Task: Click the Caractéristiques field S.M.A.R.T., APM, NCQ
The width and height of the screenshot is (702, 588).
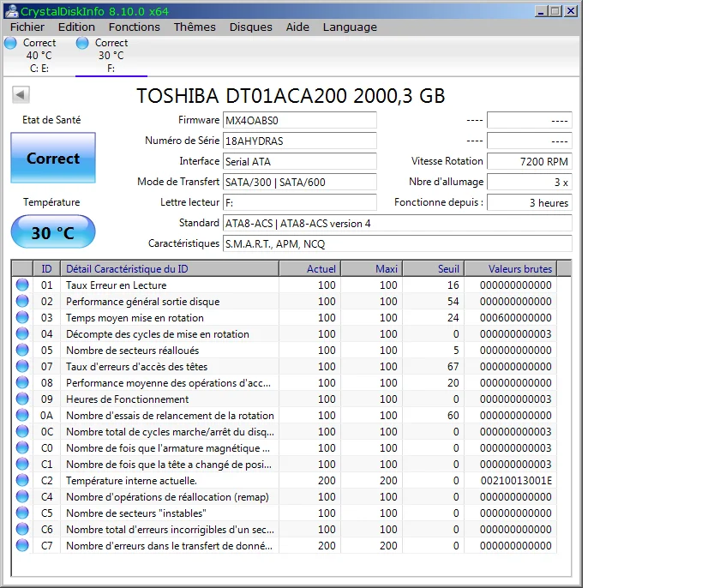Action: (397, 243)
